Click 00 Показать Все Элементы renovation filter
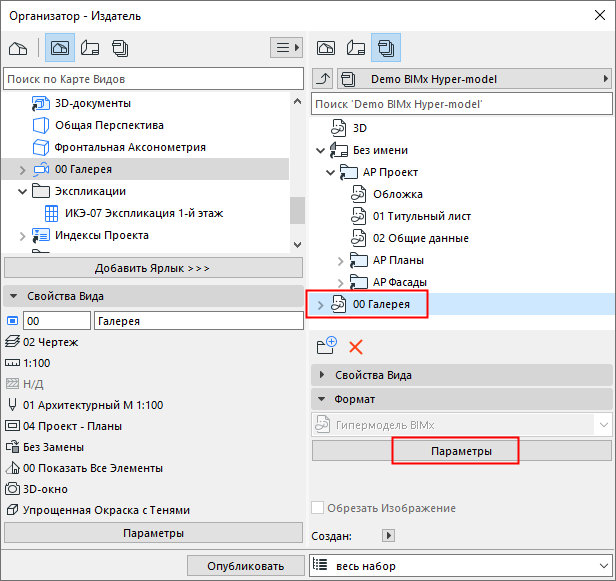Image resolution: width=616 pixels, height=581 pixels. click(x=93, y=468)
